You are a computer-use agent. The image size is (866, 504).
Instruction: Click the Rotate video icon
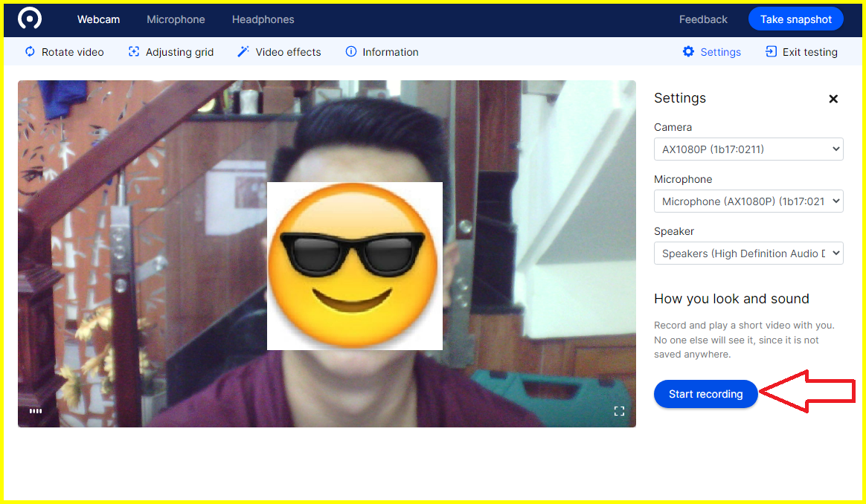click(30, 52)
